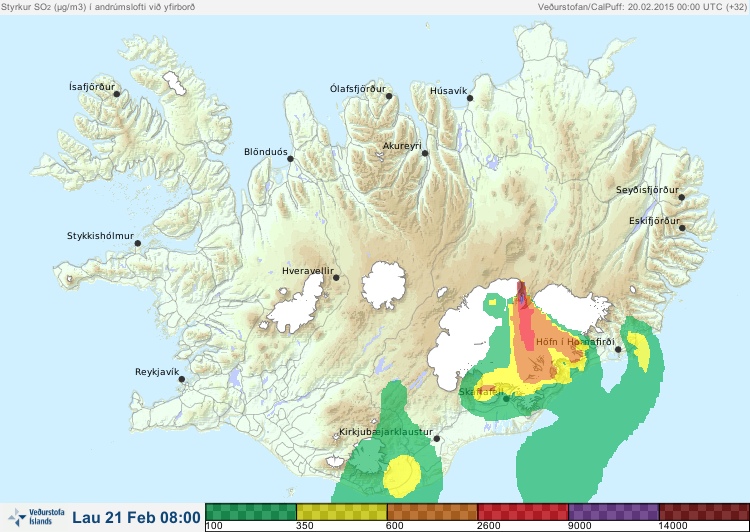Click the Veðurstofan/CalPuff run info text
The width and height of the screenshot is (750, 532).
(641, 7)
